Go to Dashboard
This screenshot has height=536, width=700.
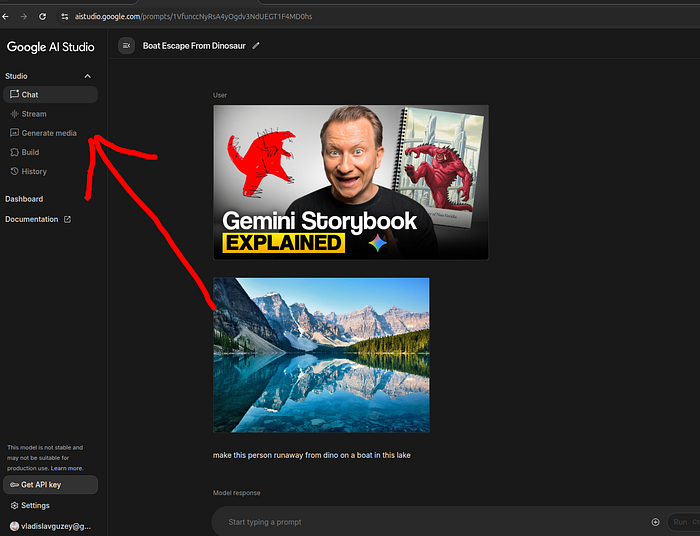click(24, 199)
